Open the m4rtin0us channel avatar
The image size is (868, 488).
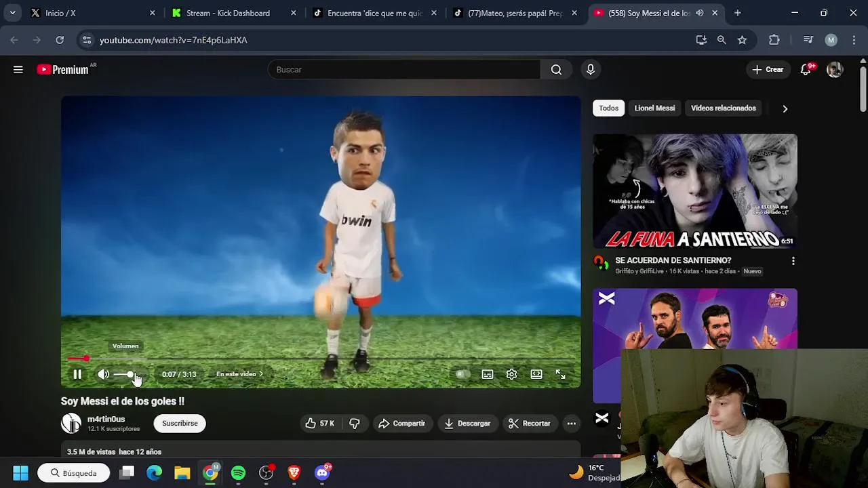click(x=71, y=423)
